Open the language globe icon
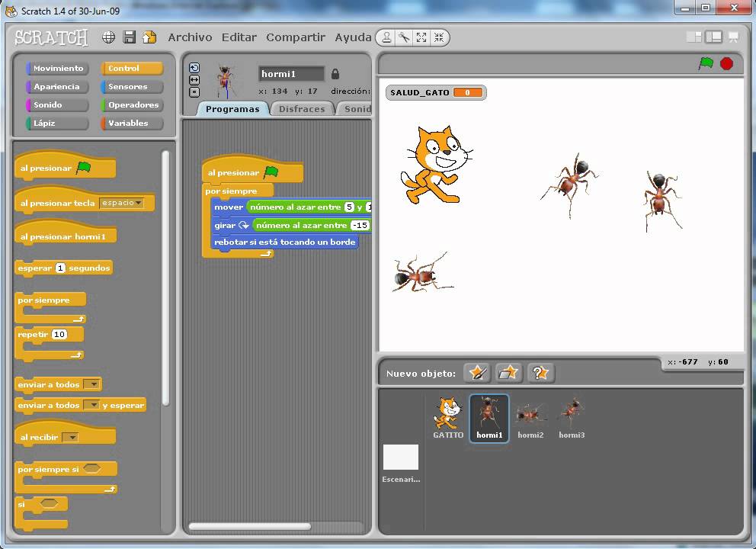The image size is (756, 549). pos(108,37)
